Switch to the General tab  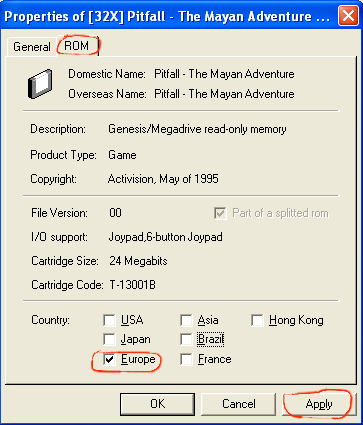pos(32,47)
